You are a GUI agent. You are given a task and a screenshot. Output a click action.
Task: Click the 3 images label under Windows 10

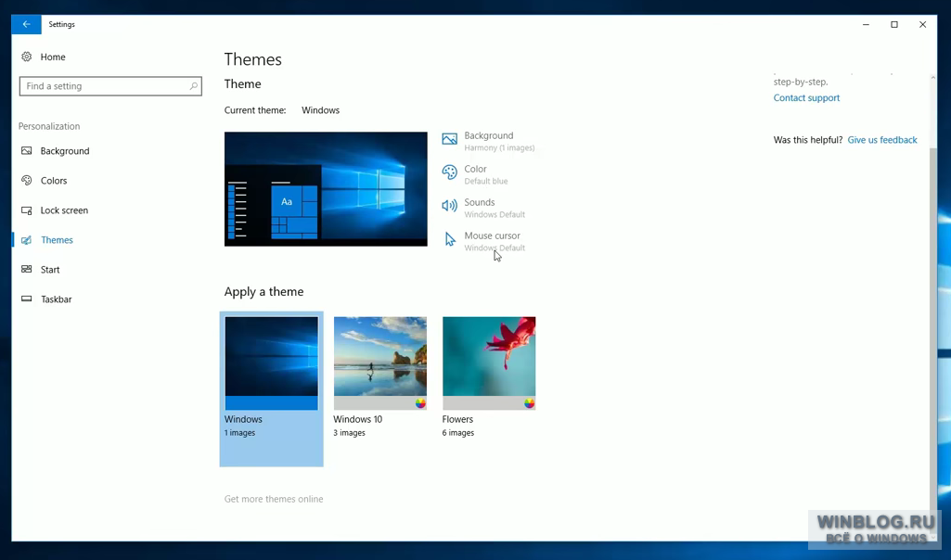click(350, 433)
